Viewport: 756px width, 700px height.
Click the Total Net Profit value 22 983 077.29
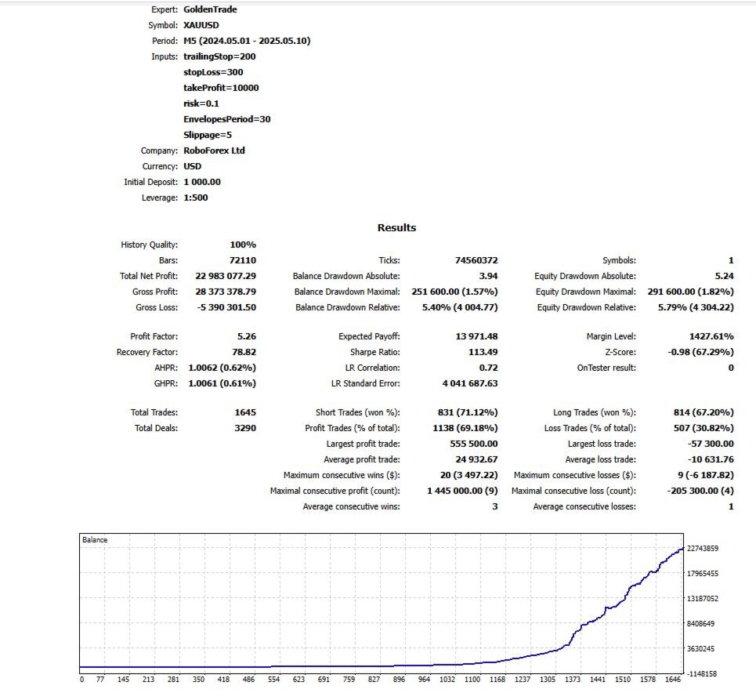pyautogui.click(x=226, y=276)
